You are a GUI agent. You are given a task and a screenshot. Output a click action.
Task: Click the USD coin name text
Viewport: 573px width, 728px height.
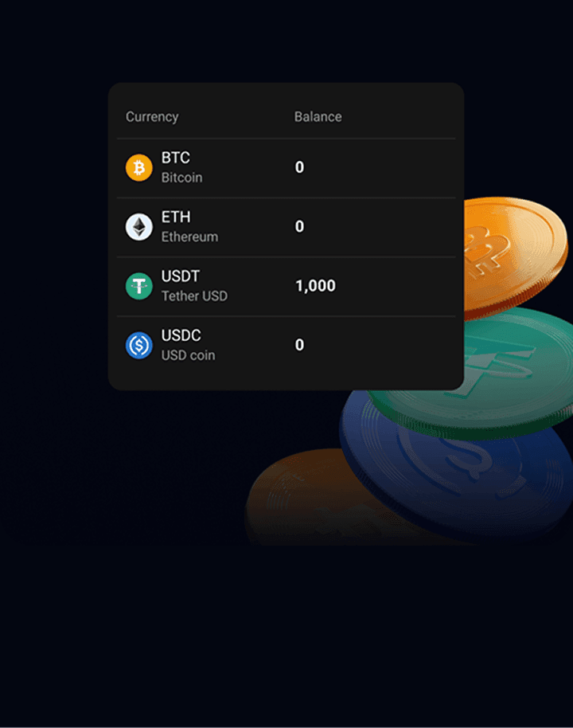point(188,355)
